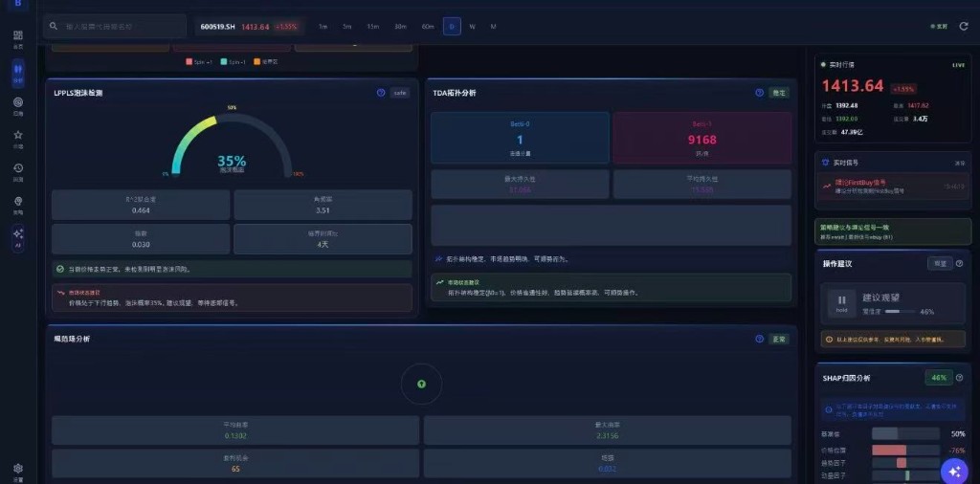Click the 3.51 value card
Screen dimensions: 980x484
323,205
